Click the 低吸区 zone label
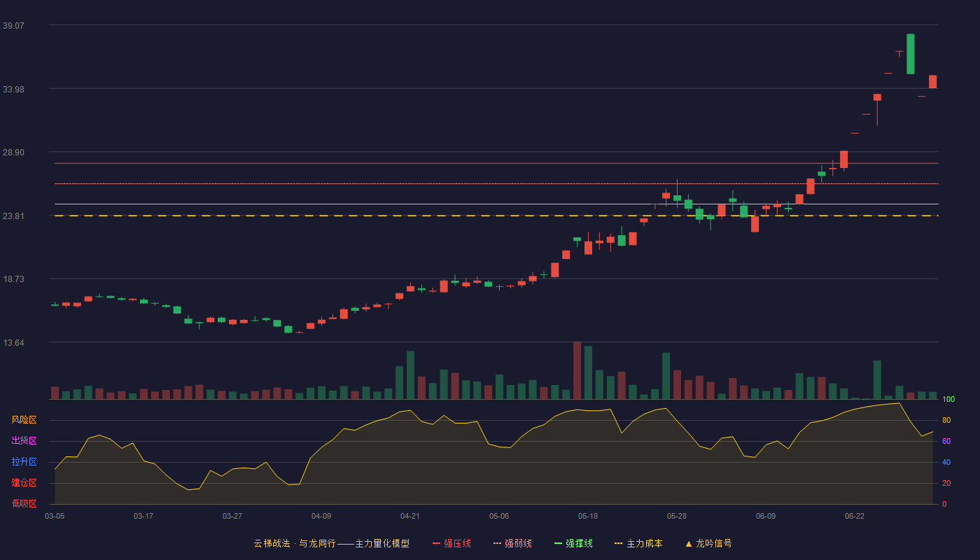 (x=24, y=503)
